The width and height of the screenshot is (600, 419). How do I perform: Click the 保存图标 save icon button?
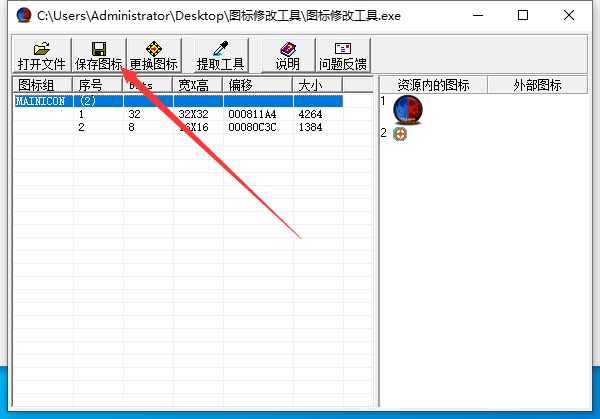coord(98,55)
